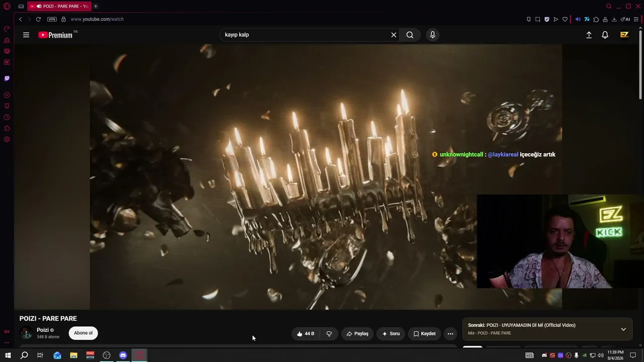Open GX Control speedometer in sidebar
This screenshot has width=644, height=362.
point(7,29)
